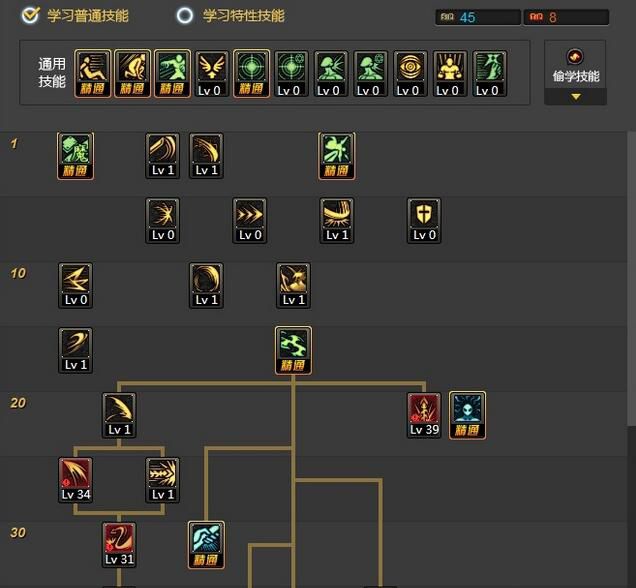
Task: Select the Lv 31 red serpent skill
Action: pos(119,545)
